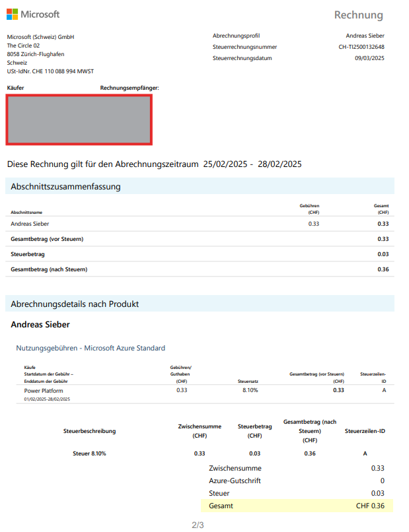Select billing period start '25/02/2025'
The image size is (409, 532).
pos(225,164)
